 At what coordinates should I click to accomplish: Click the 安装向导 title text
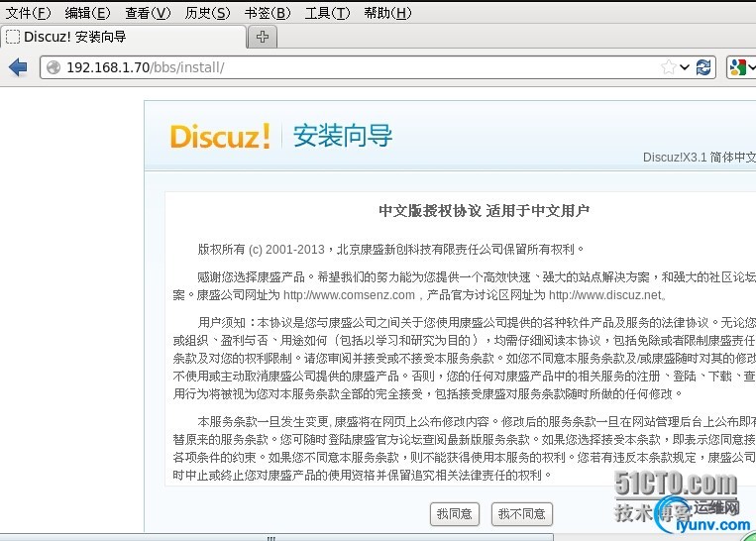coord(343,136)
